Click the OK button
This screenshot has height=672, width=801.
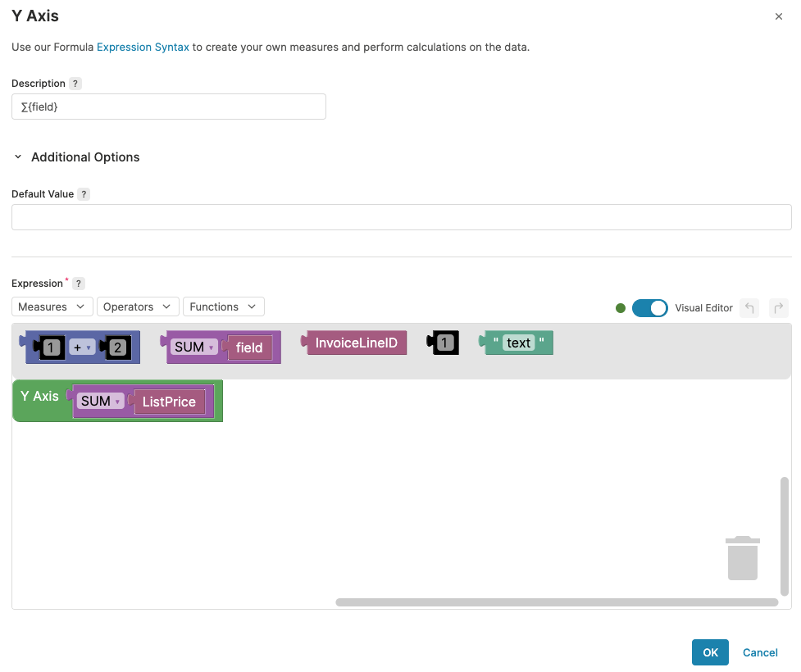click(710, 652)
